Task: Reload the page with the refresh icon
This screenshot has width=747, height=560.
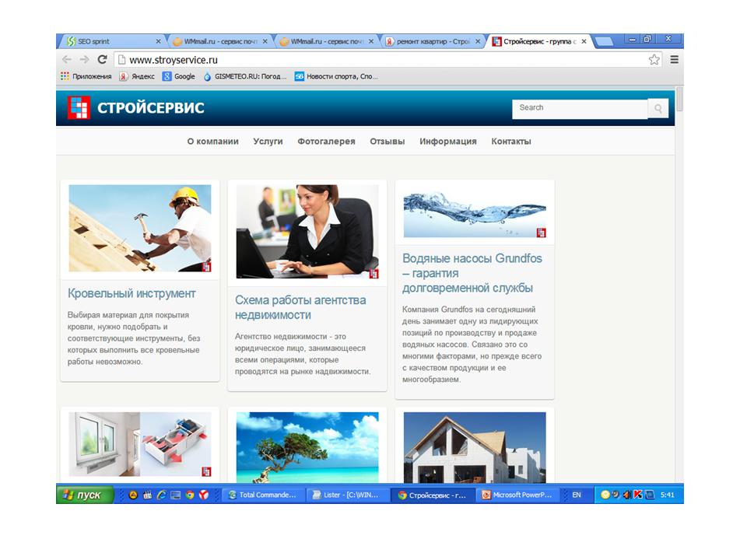Action: coord(102,60)
